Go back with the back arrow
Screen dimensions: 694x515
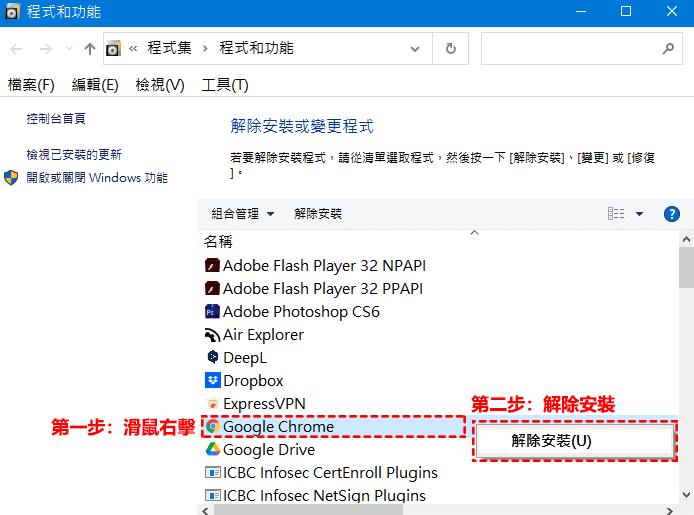pos(16,49)
